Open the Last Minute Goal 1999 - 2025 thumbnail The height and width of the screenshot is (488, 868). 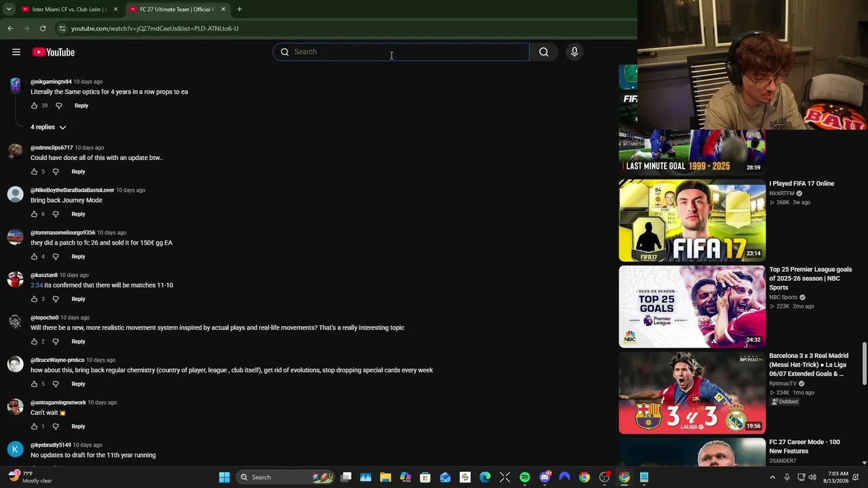692,151
